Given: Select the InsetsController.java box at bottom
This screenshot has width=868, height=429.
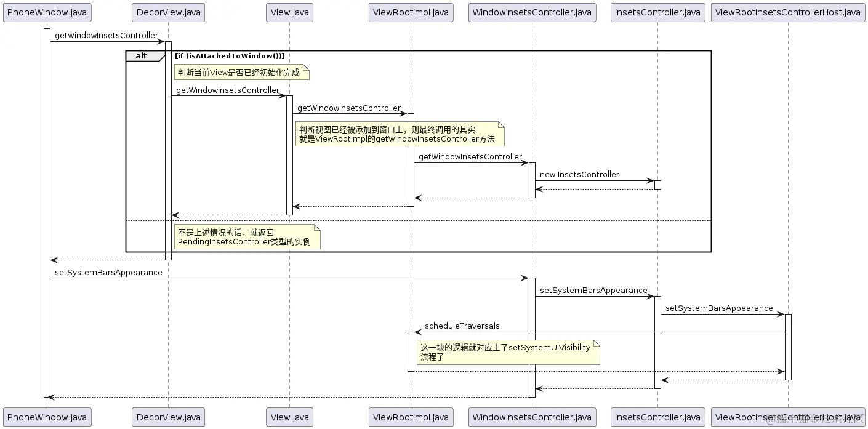Looking at the screenshot, I should [657, 417].
